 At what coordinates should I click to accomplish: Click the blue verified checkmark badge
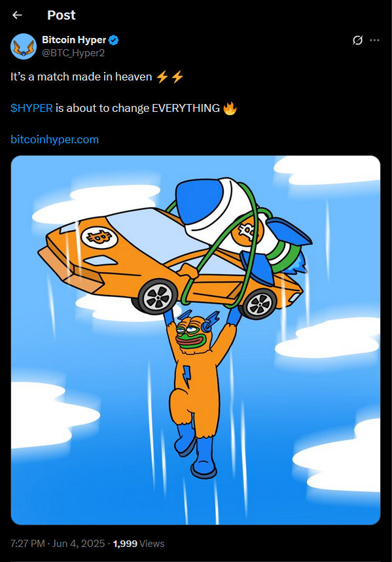click(114, 40)
